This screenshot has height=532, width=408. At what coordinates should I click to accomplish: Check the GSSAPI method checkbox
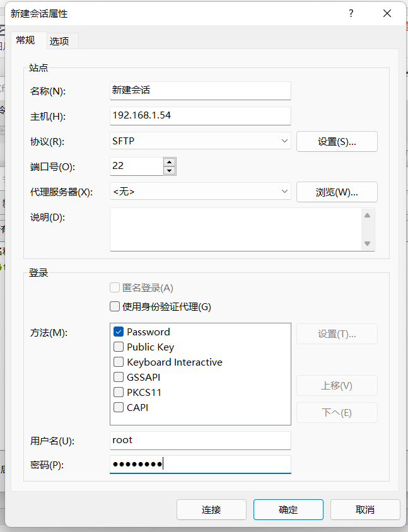click(x=119, y=377)
